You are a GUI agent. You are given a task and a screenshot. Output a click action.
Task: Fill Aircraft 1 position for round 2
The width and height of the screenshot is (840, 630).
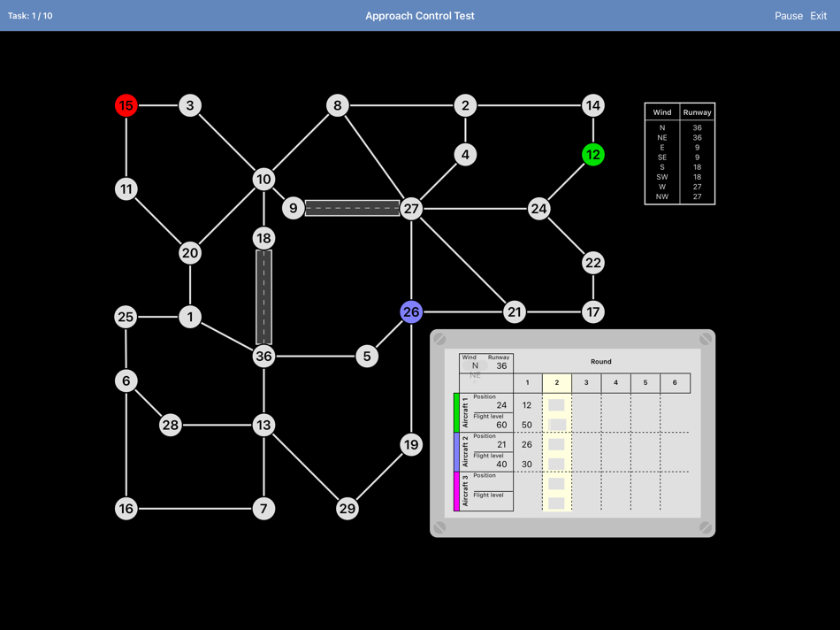coord(556,404)
